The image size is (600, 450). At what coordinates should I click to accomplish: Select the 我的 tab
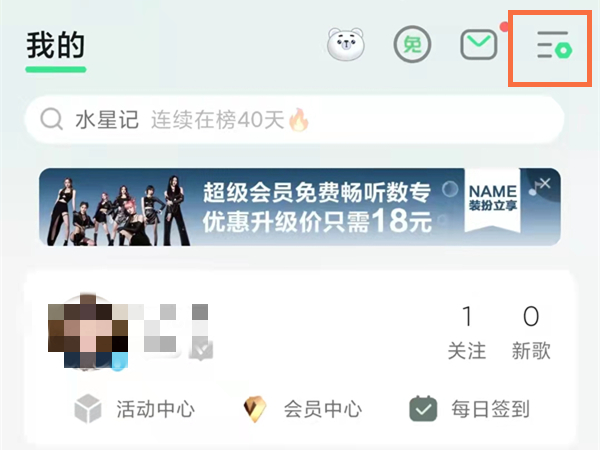pyautogui.click(x=55, y=46)
